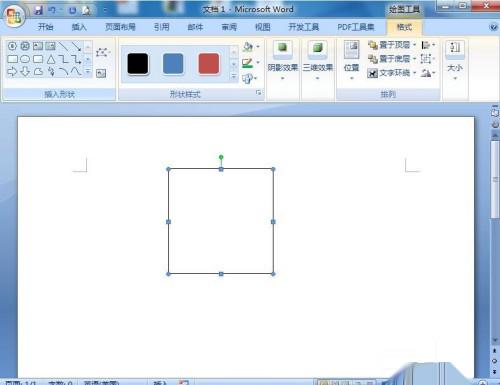500x385 pixels.
Task: Click the Edit Shape points icon
Action: tap(102, 52)
